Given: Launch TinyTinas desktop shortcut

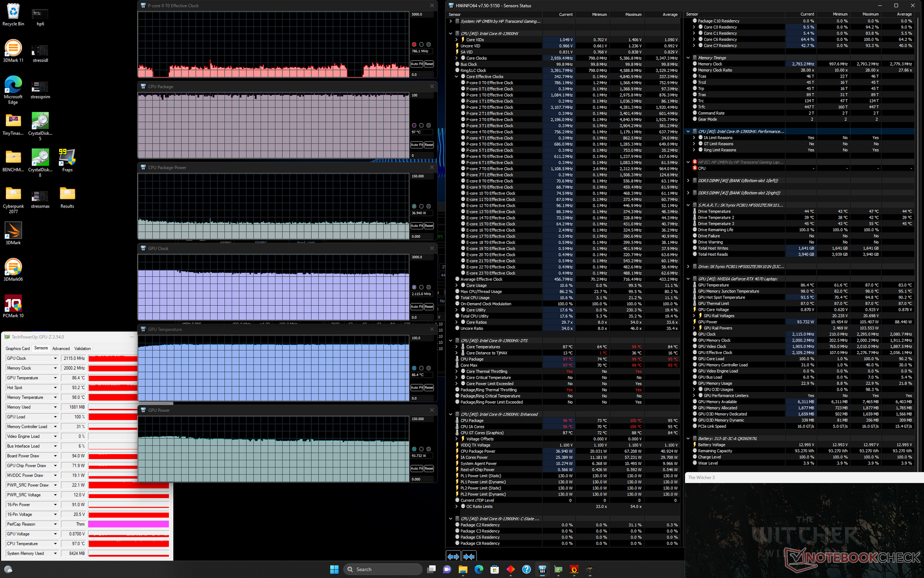Looking at the screenshot, I should 13,124.
